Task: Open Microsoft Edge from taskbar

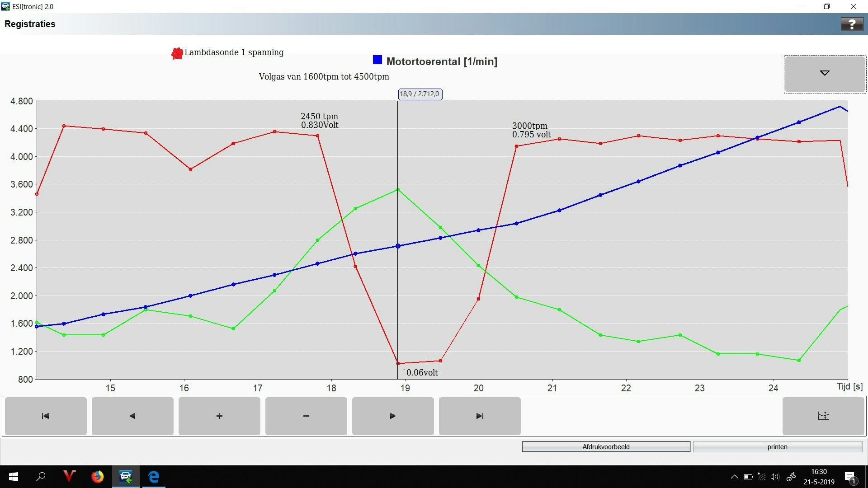Action: 154,477
